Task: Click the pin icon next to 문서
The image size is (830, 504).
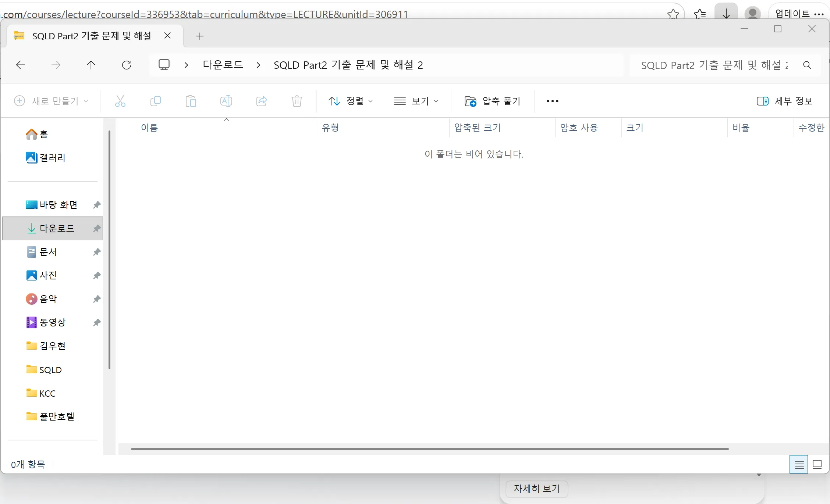Action: 97,252
